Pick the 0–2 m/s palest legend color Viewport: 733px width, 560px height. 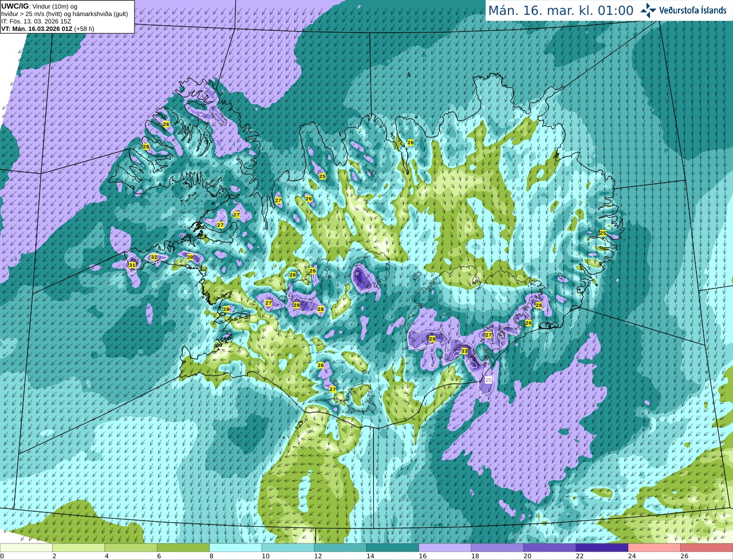point(26,547)
